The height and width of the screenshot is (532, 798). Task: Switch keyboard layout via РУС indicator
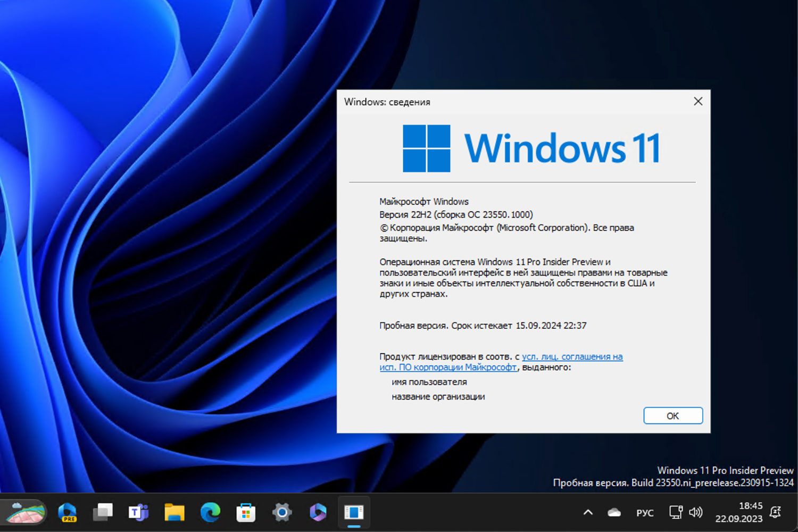point(645,512)
